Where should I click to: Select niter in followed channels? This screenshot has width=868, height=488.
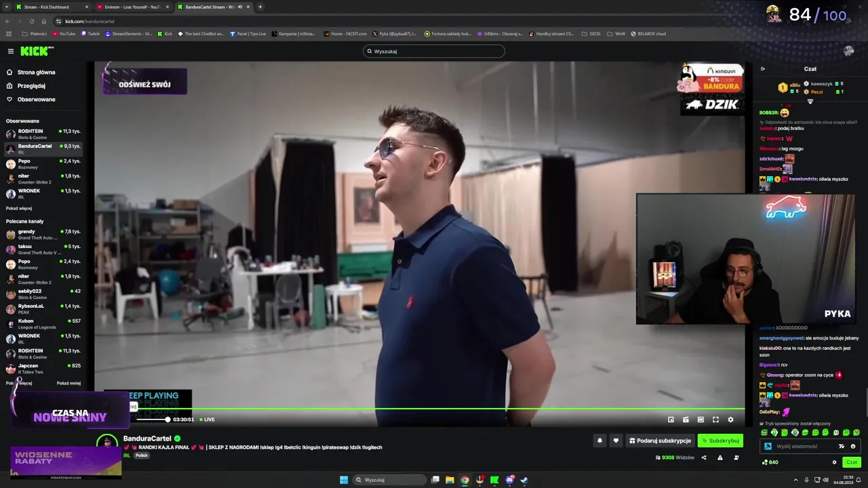click(x=43, y=179)
